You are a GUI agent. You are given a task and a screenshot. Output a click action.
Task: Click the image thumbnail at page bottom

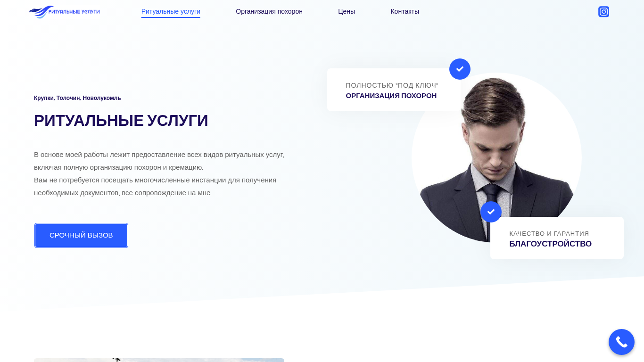(159, 360)
